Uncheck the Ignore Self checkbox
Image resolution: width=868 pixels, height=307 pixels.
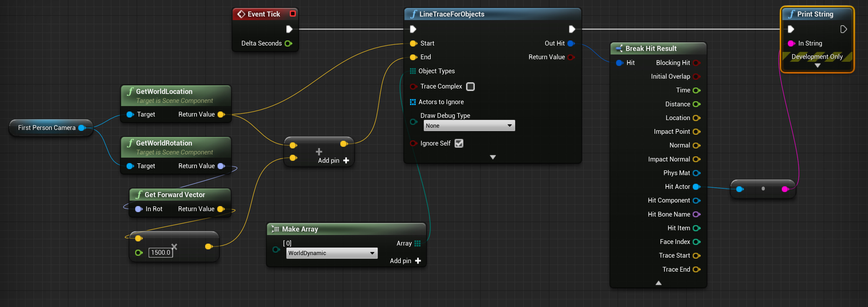[459, 143]
